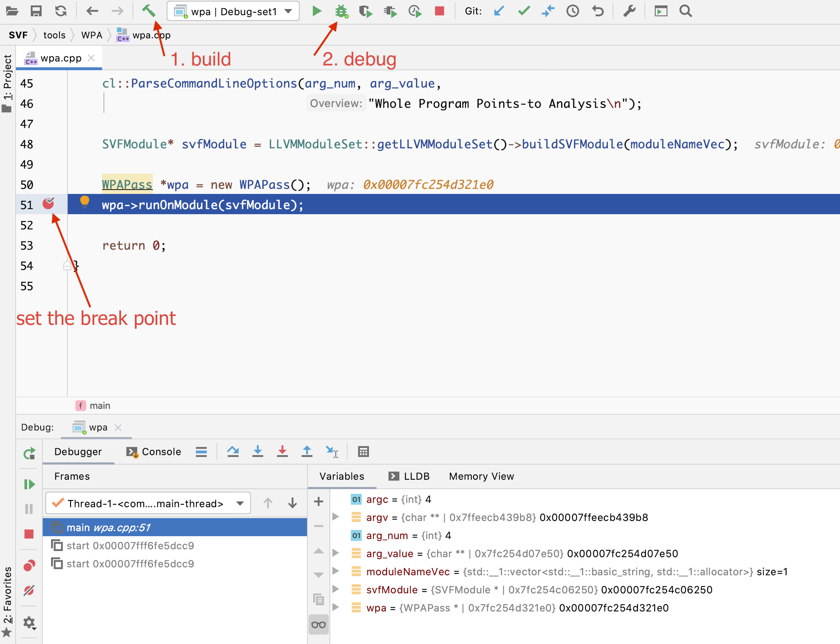
Task: Click the Reload/Synchronize icon
Action: point(60,11)
